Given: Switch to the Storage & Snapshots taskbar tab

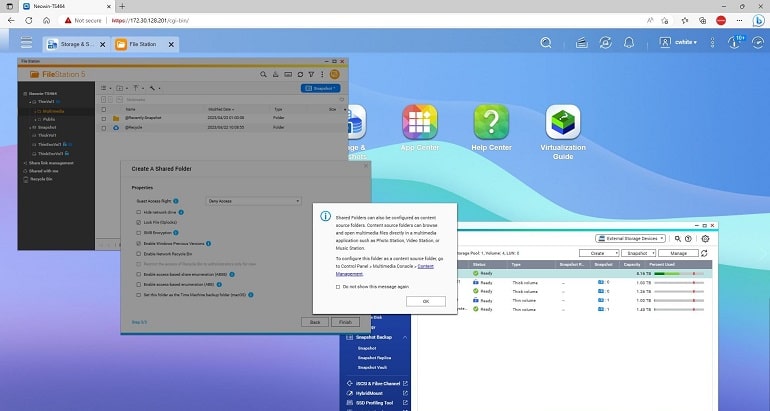Looking at the screenshot, I should click(x=76, y=44).
